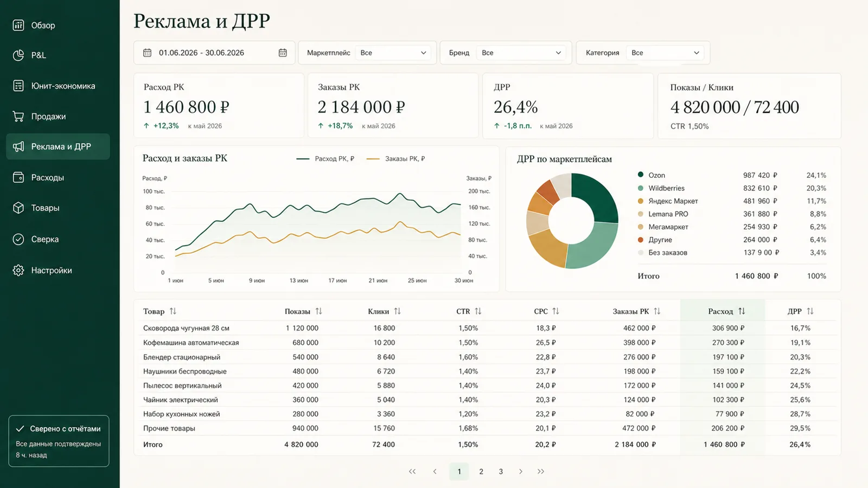Viewport: 868px width, 488px height.
Task: Expand the Маркетплейс filter dropdown
Action: (x=393, y=53)
